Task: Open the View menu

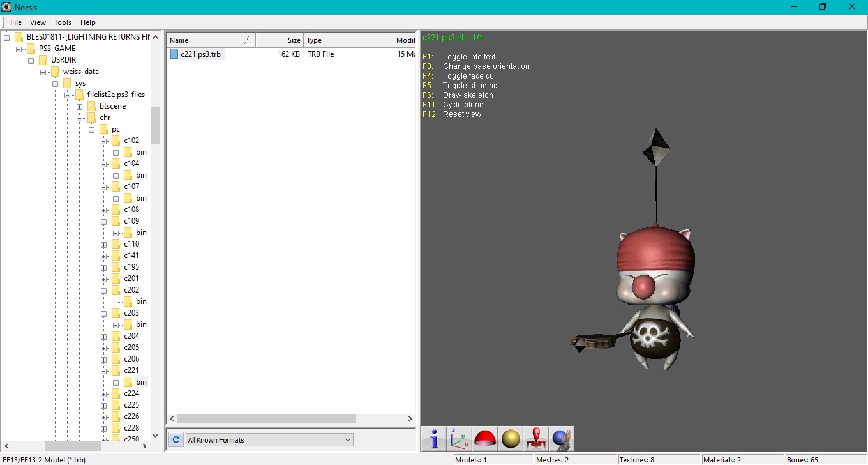Action: [x=38, y=22]
